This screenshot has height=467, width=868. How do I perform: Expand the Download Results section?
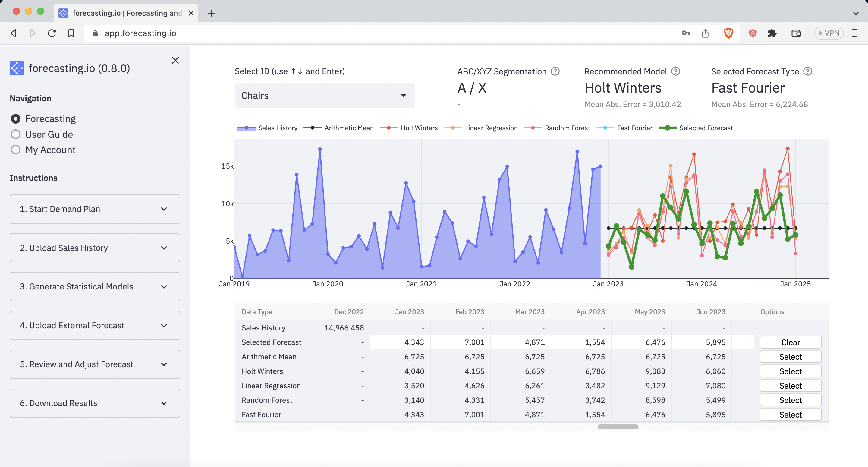[95, 403]
